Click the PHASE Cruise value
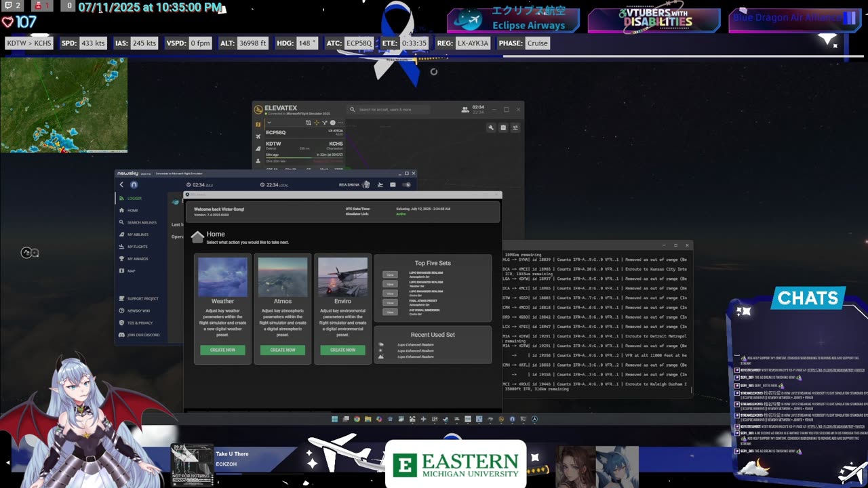Screen dimensions: 868x488 538,43
